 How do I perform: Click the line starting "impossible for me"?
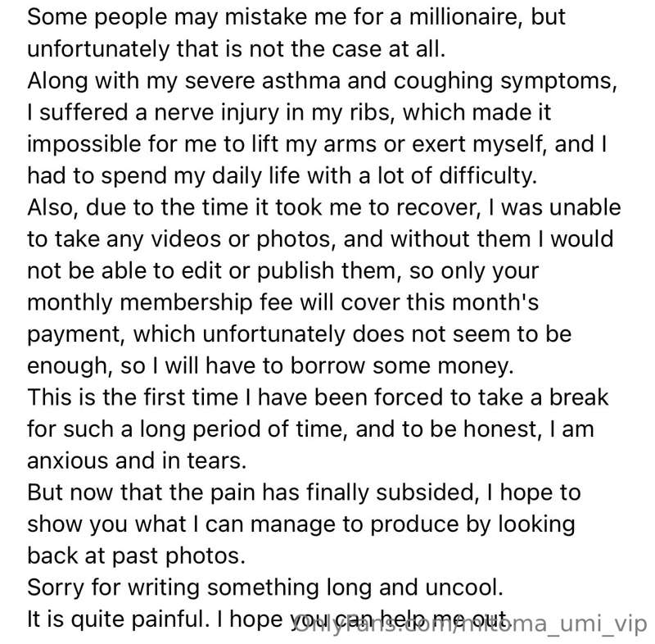coord(322,145)
